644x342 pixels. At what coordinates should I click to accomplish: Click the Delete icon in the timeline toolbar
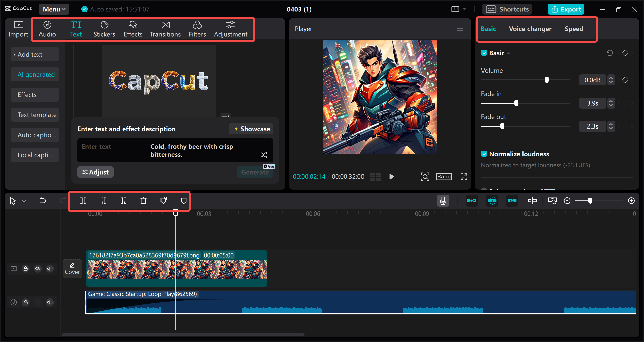143,201
